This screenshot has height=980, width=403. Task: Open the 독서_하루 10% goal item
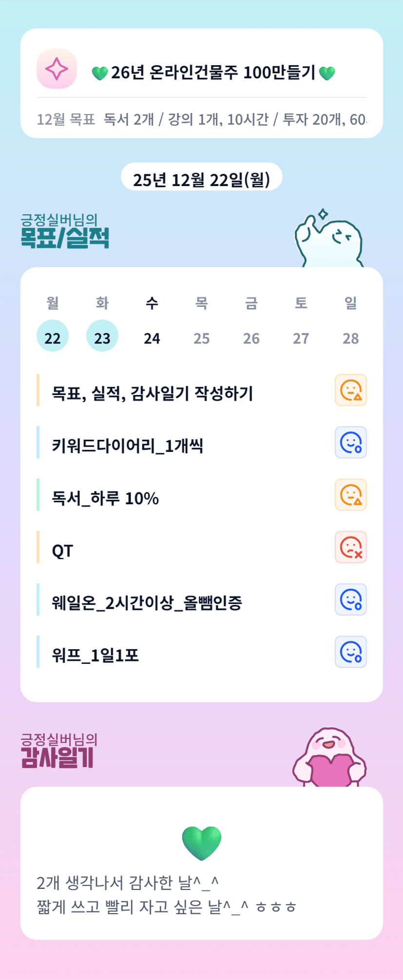(105, 498)
